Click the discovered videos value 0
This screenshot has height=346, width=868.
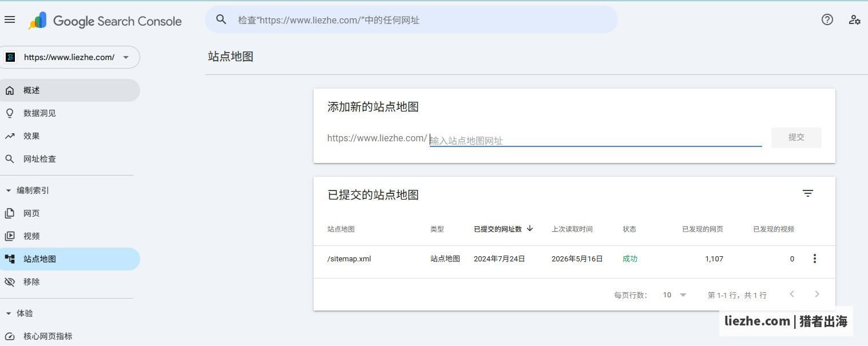792,259
